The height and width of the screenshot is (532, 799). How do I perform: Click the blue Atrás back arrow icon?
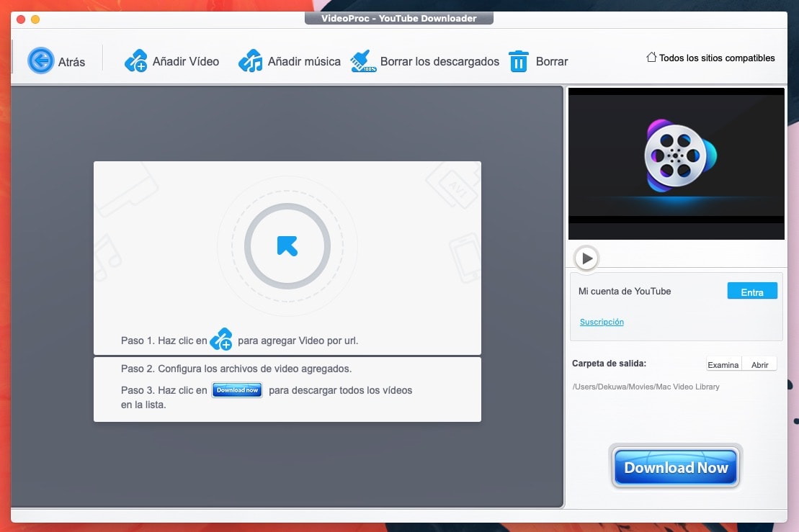coord(41,60)
